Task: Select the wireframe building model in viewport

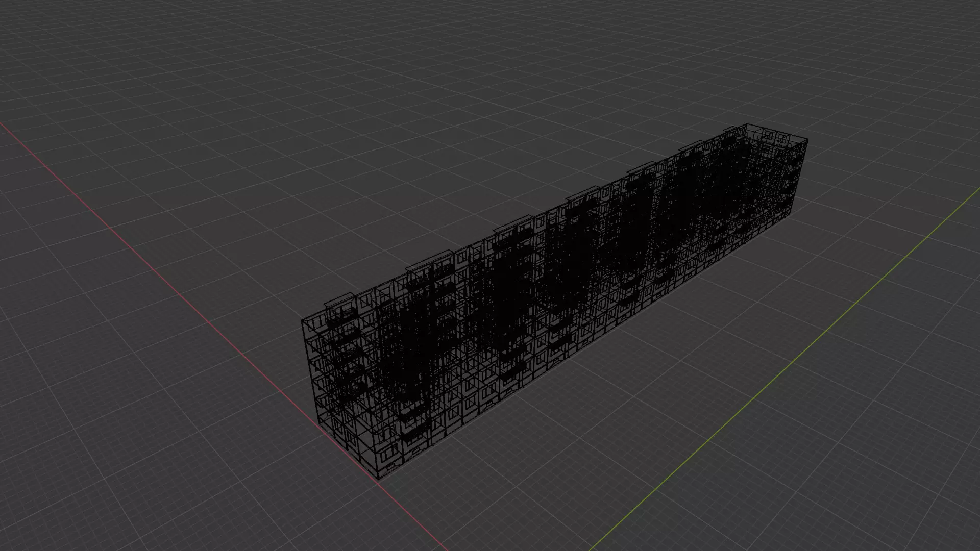Action: click(554, 301)
